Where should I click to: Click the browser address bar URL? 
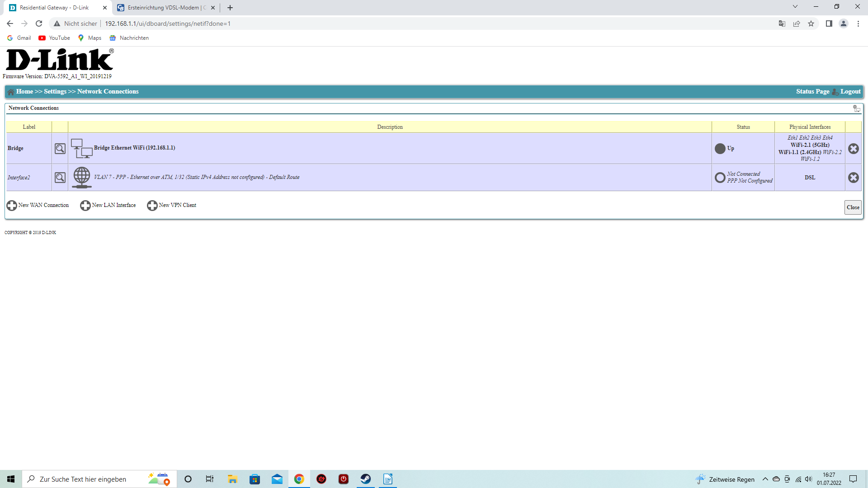(168, 23)
